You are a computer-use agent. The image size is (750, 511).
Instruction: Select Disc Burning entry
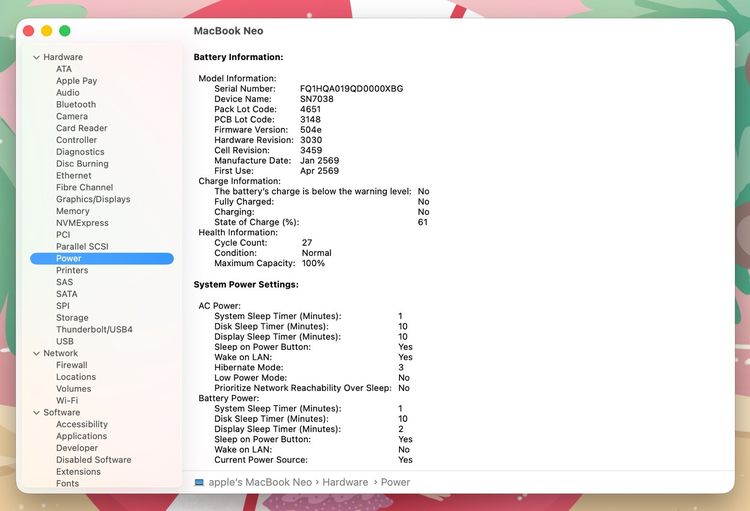82,164
